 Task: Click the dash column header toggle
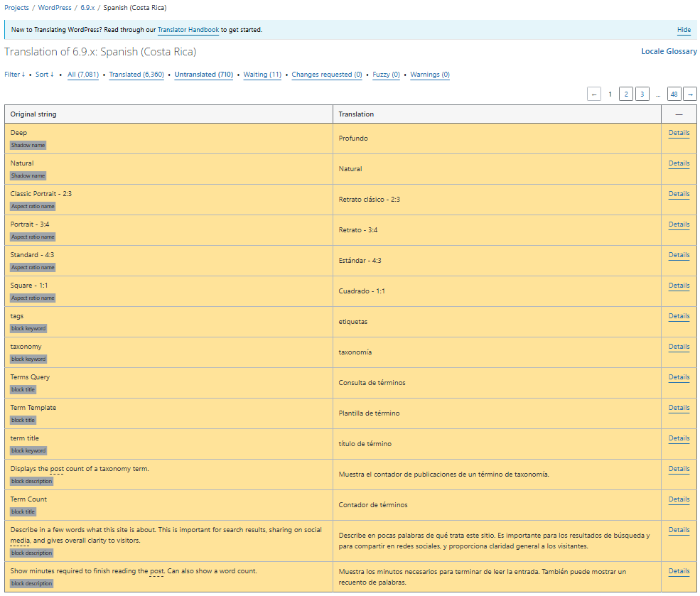[x=679, y=114]
